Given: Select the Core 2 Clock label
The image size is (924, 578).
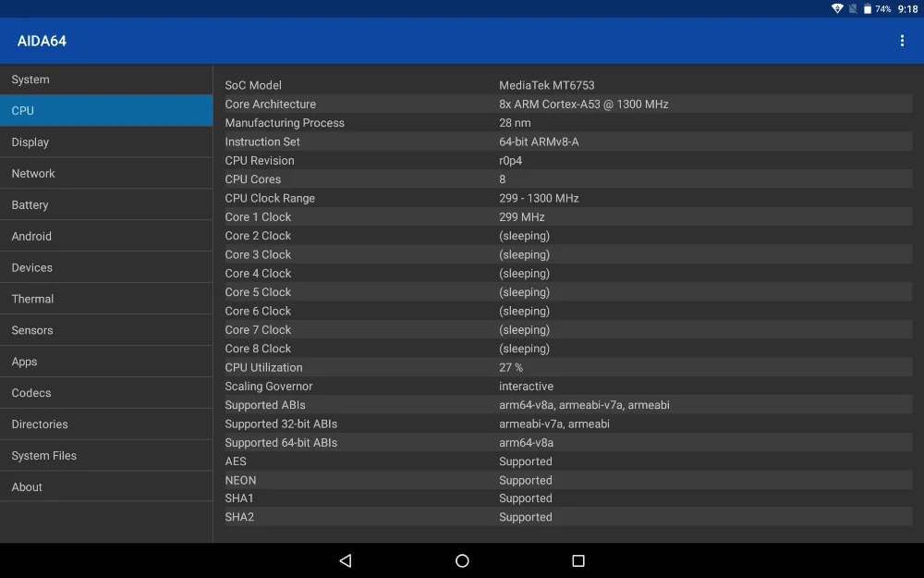Looking at the screenshot, I should coord(258,236).
